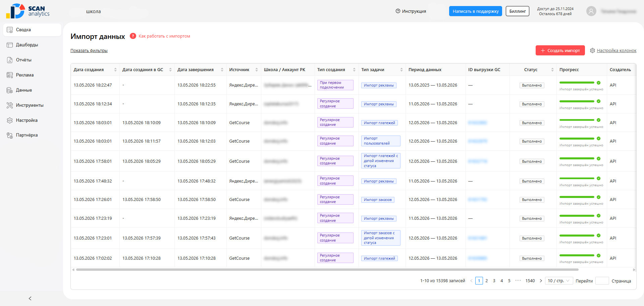The height and width of the screenshot is (306, 644).
Task: Click the column settings gear icon
Action: tap(592, 50)
